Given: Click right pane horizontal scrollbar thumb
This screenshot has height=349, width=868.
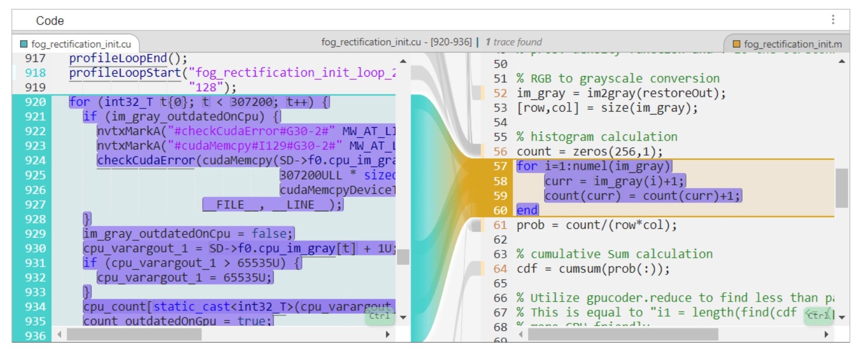Looking at the screenshot, I should [623, 334].
